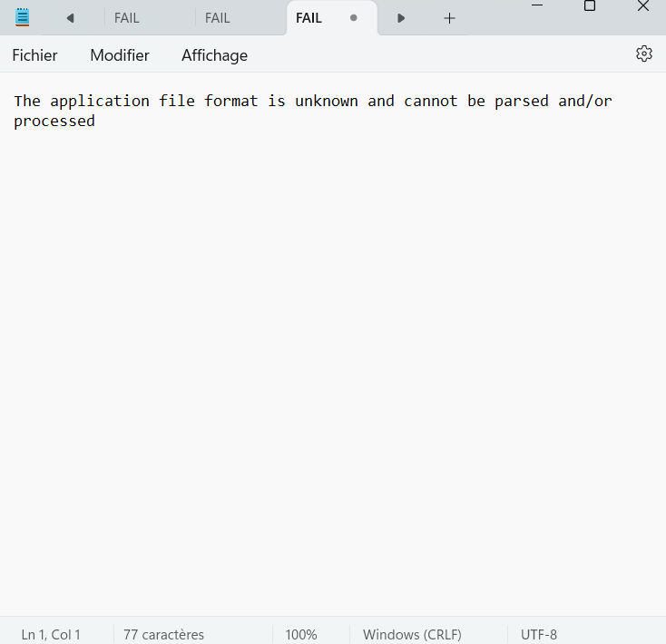
Task: Add a new tab with the plus button
Action: click(449, 18)
